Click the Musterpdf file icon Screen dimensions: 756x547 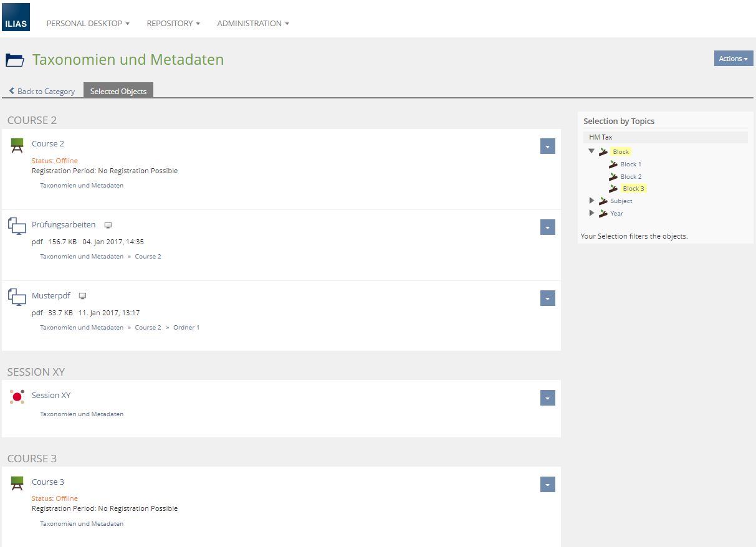(17, 297)
